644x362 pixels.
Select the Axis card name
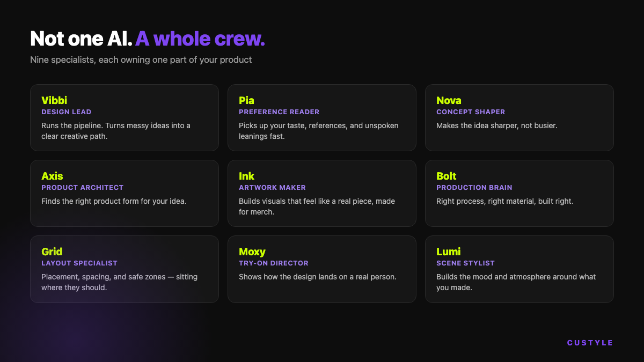(x=52, y=176)
